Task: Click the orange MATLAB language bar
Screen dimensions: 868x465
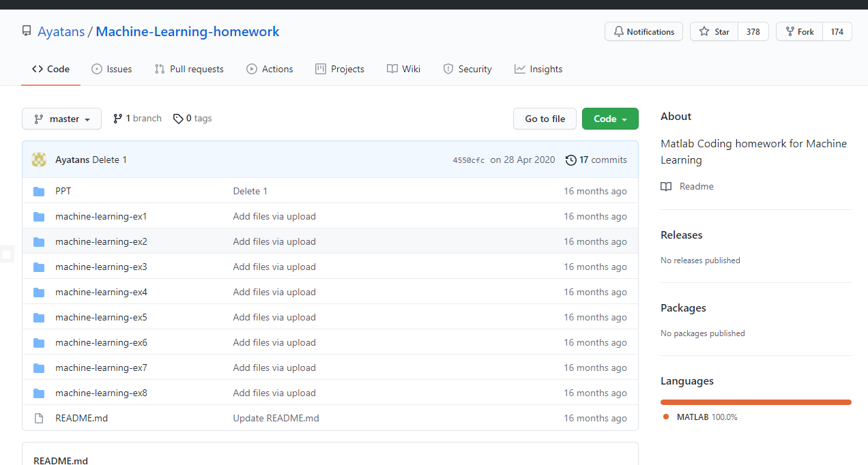Action: pos(756,402)
